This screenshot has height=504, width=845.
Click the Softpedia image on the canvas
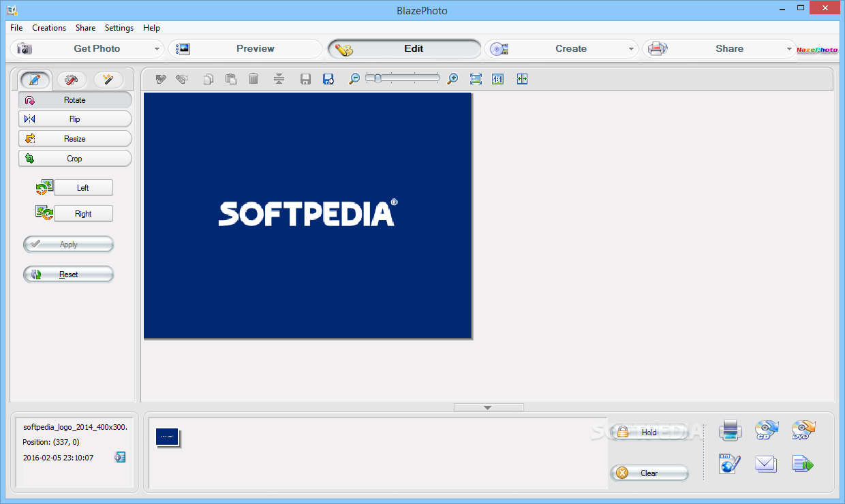(307, 215)
